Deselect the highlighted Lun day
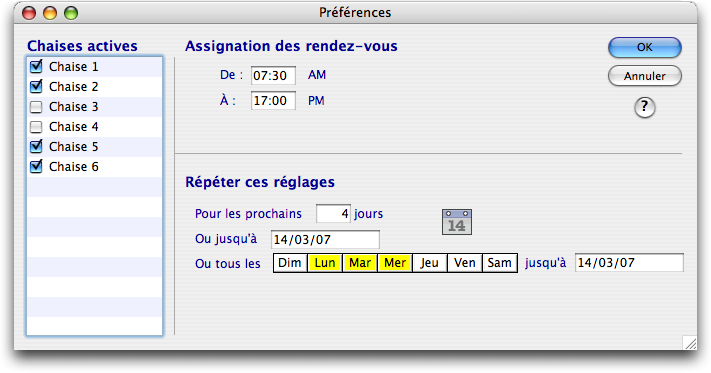Image resolution: width=711 pixels, height=373 pixels. coord(325,263)
